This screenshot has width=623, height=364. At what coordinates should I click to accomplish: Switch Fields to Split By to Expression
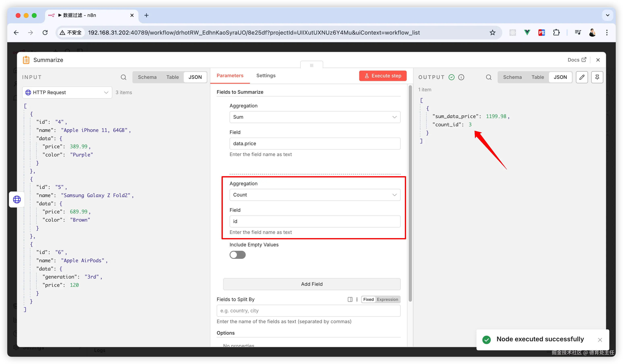[387, 299]
